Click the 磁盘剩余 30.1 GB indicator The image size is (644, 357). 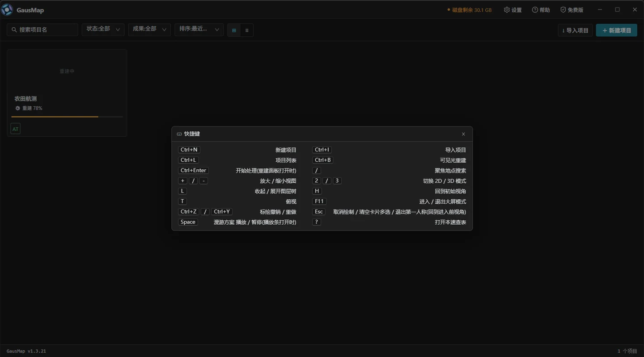point(469,10)
